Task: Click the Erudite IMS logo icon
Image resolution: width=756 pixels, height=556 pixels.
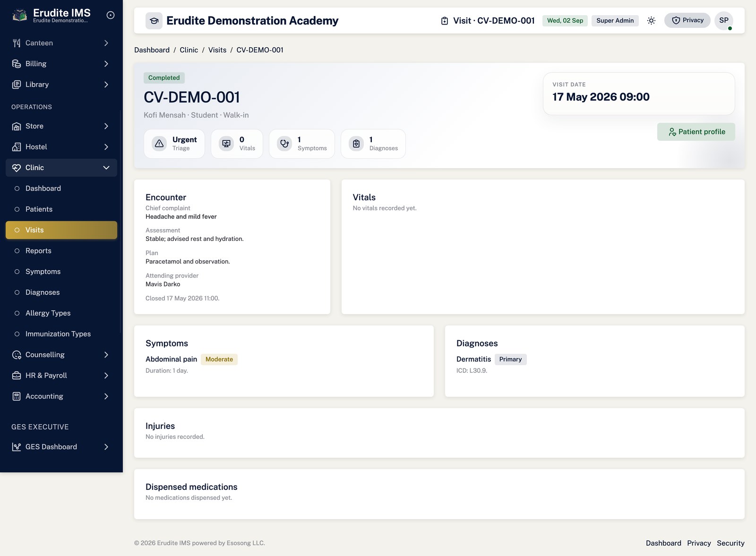Action: tap(19, 15)
